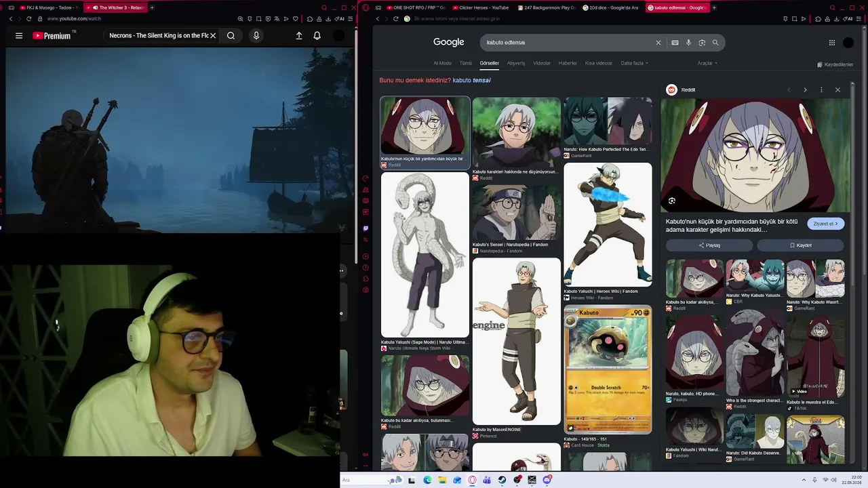
Task: Open the Google apps grid
Action: [832, 43]
